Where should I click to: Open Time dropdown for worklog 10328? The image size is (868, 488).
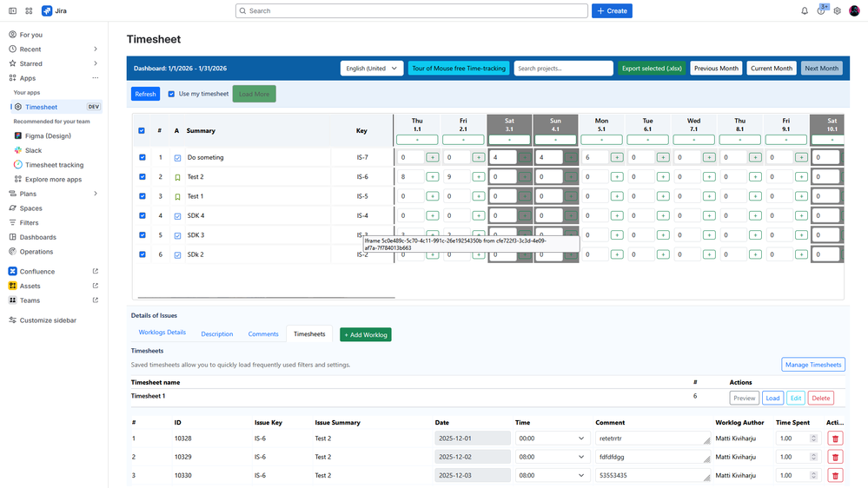click(552, 439)
